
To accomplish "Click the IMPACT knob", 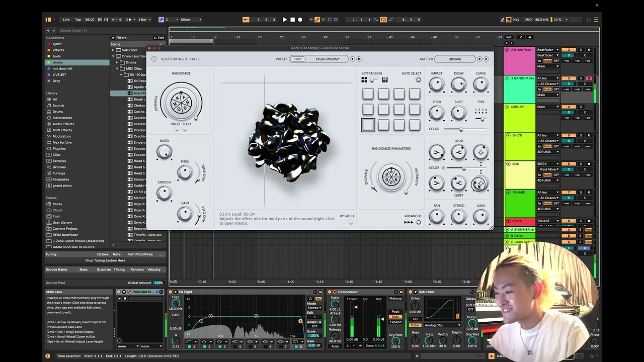I will click(437, 85).
